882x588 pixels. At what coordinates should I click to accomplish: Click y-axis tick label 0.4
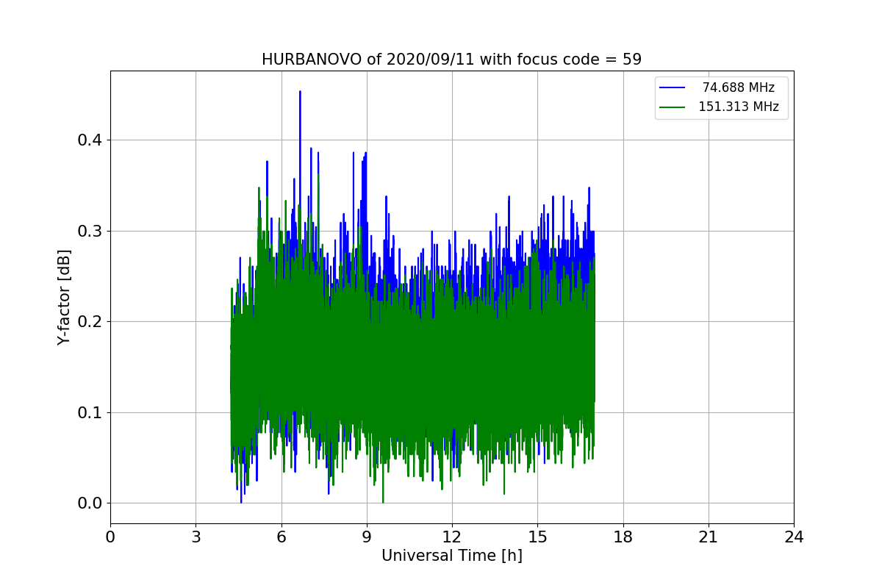click(x=90, y=140)
